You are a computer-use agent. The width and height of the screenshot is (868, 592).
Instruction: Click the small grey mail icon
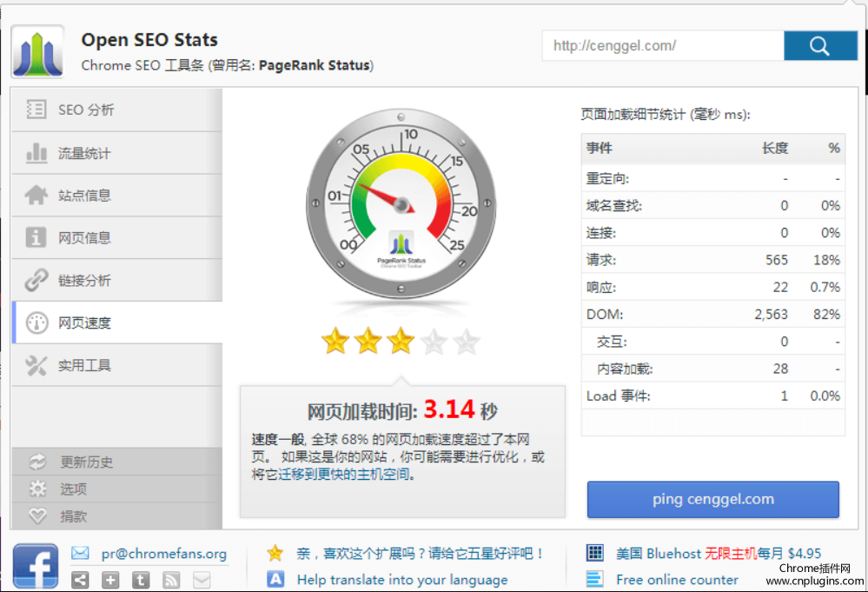[202, 580]
